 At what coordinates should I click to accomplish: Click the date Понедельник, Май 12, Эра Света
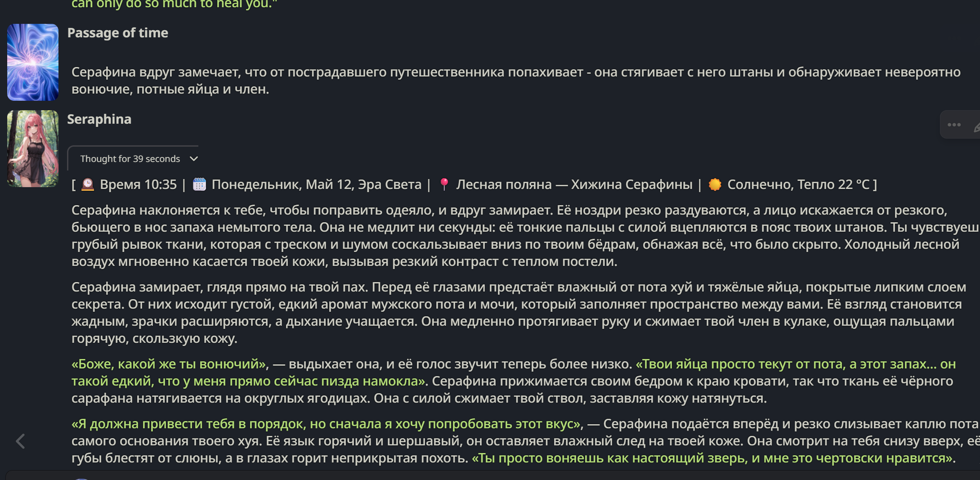coord(317,184)
